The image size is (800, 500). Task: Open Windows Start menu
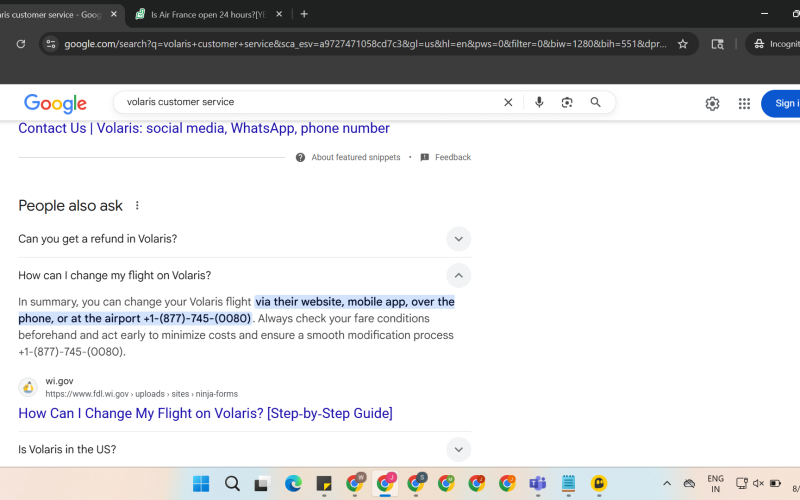click(201, 483)
